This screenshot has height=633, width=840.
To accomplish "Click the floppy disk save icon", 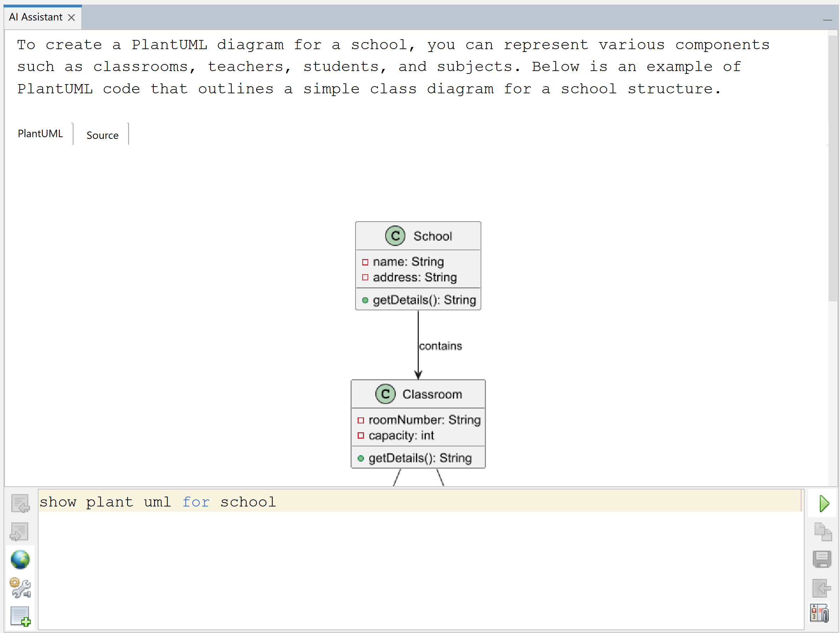I will pos(822,559).
